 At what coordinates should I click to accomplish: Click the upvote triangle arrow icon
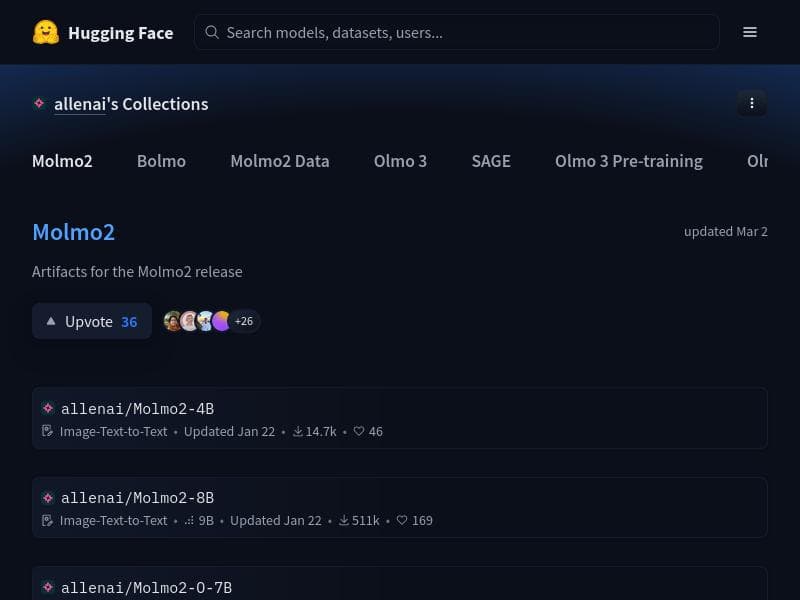51,321
